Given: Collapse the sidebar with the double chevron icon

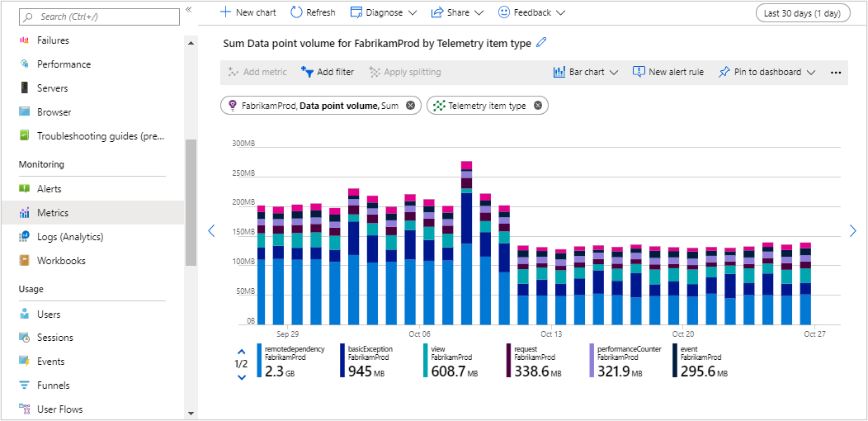Looking at the screenshot, I should [x=188, y=10].
